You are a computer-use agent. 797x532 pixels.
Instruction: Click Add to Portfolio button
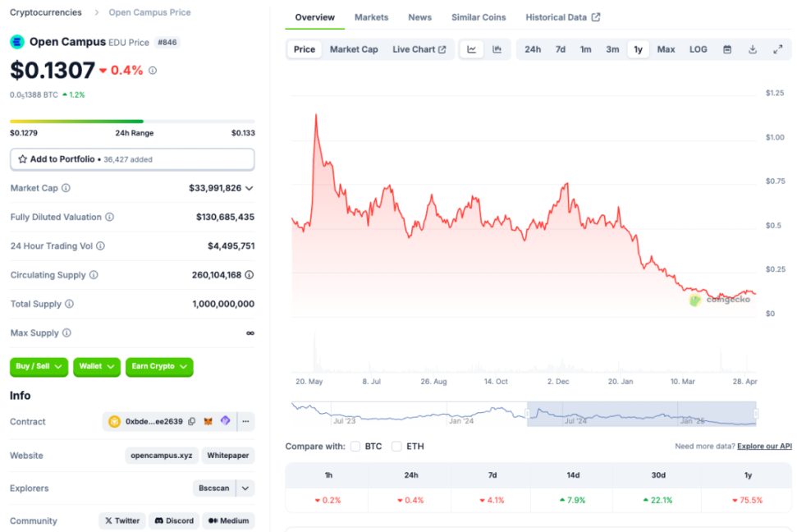point(132,159)
